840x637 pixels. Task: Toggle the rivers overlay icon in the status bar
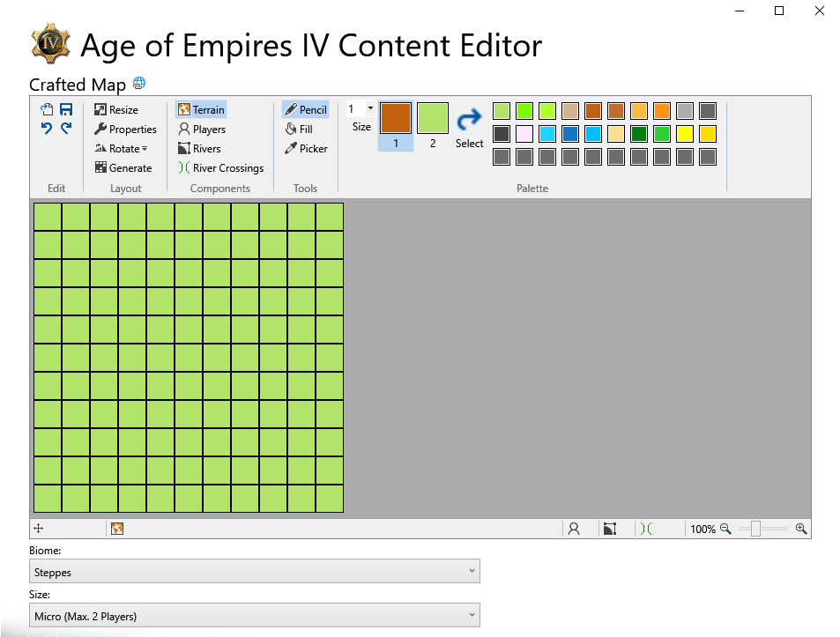point(610,529)
